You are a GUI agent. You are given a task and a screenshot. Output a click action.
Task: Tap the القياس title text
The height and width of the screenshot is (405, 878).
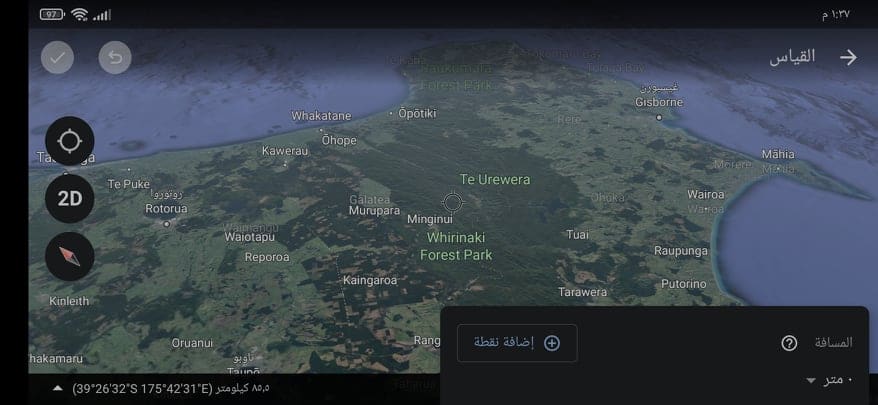(792, 57)
